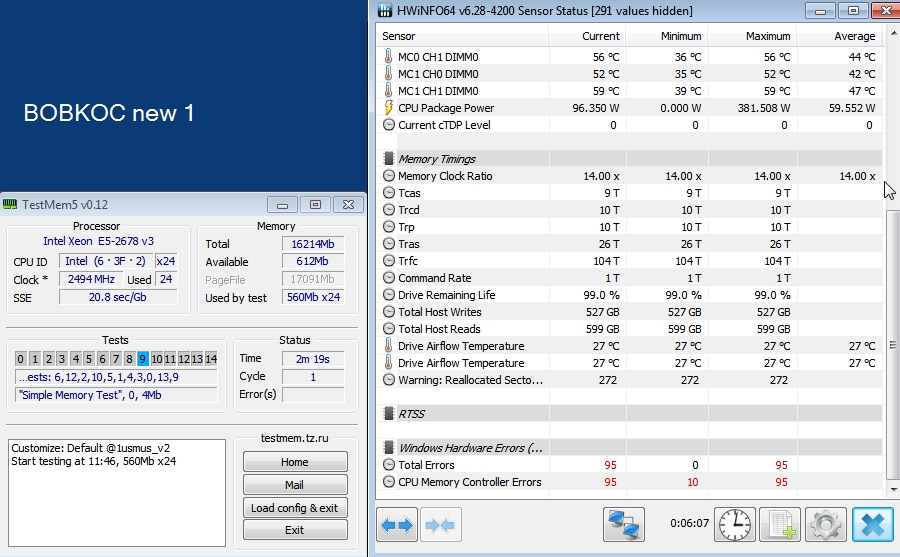This screenshot has height=557, width=900.
Task: Click the Home button in TestMem5
Action: coord(295,462)
